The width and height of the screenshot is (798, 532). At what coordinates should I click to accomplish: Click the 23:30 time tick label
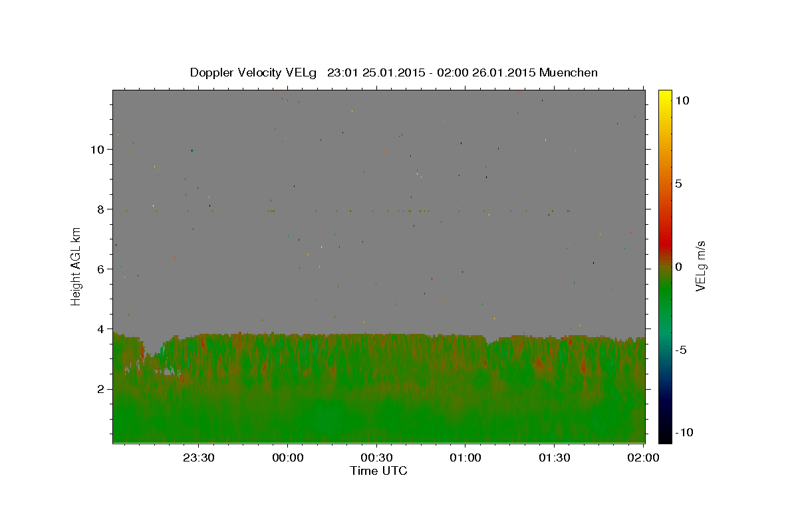(199, 458)
